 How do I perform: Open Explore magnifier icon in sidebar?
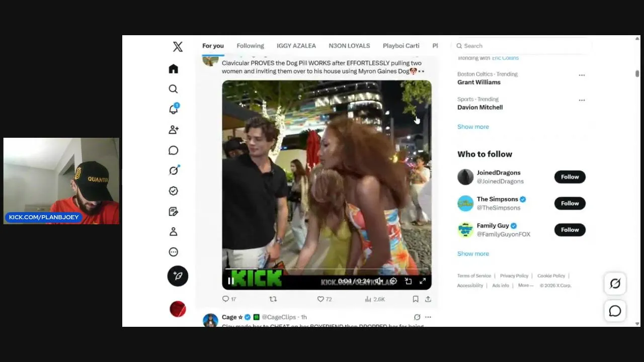coord(173,89)
